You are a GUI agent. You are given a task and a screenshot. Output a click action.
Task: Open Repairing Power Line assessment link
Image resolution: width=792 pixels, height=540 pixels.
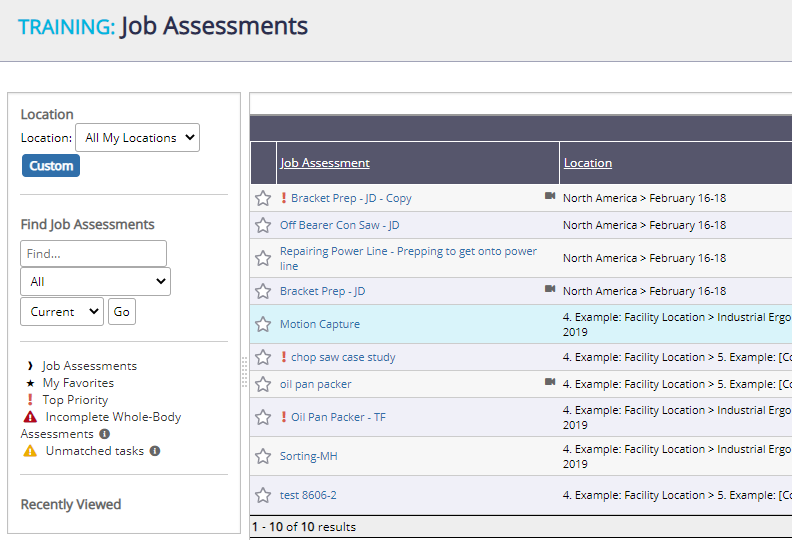point(408,258)
